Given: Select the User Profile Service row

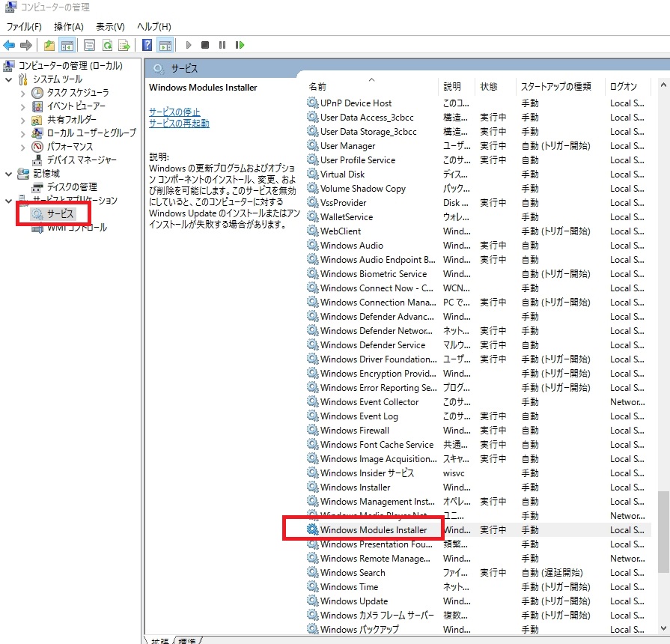Looking at the screenshot, I should click(478, 160).
